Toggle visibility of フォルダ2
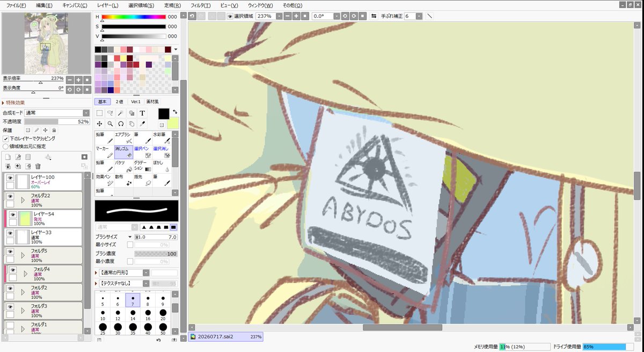Image resolution: width=644 pixels, height=352 pixels. 10,289
